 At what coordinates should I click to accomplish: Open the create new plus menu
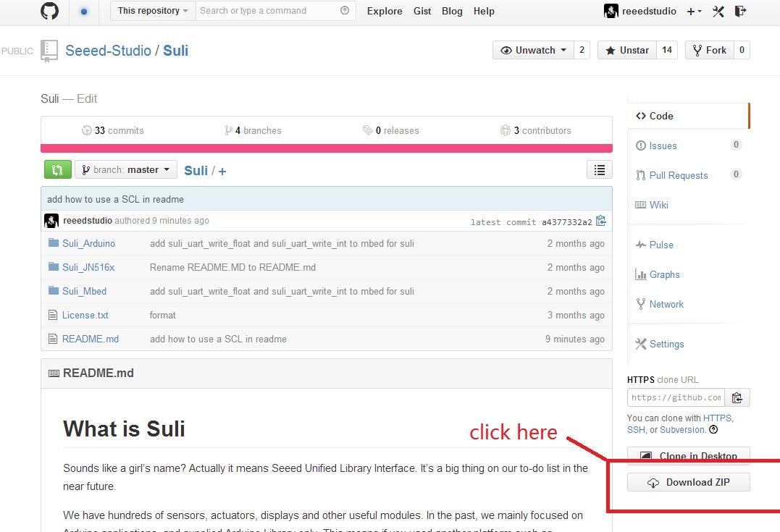[x=694, y=12]
